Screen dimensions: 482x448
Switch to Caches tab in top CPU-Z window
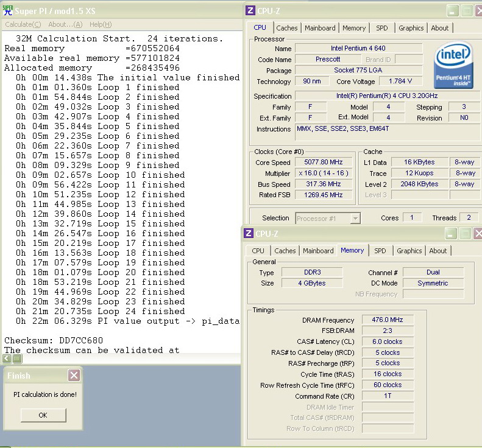[287, 28]
